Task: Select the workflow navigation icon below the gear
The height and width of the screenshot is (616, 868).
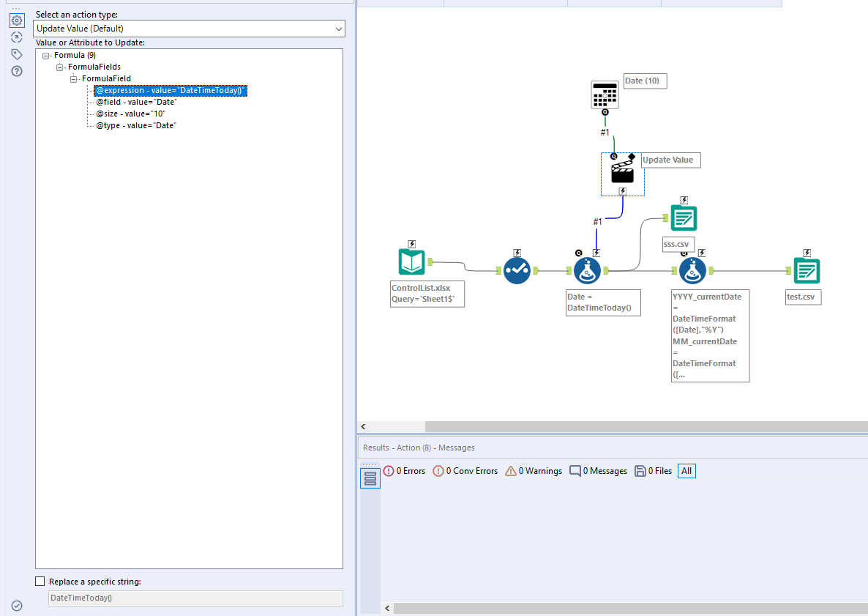Action: point(16,37)
